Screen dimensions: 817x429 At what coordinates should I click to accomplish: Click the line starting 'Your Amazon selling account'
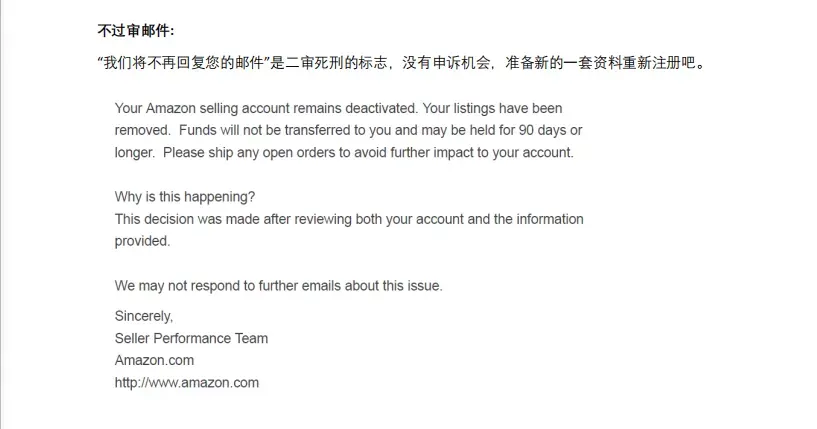point(338,108)
